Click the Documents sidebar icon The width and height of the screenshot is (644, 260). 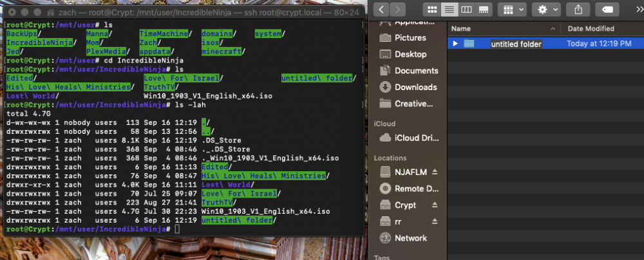[385, 71]
